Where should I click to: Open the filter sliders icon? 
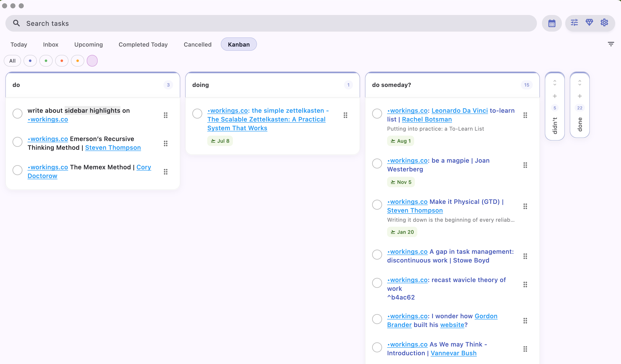[x=574, y=23]
